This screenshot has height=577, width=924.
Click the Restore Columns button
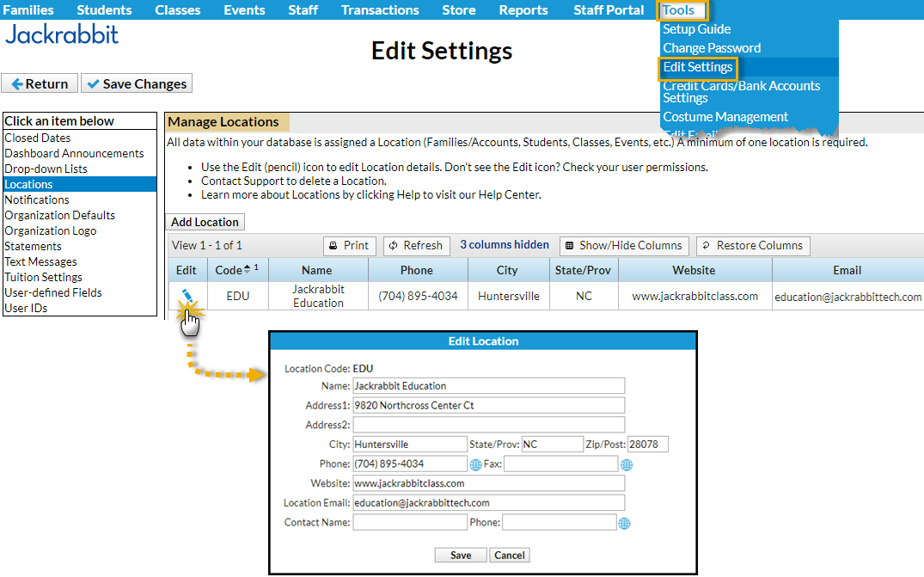[753, 246]
